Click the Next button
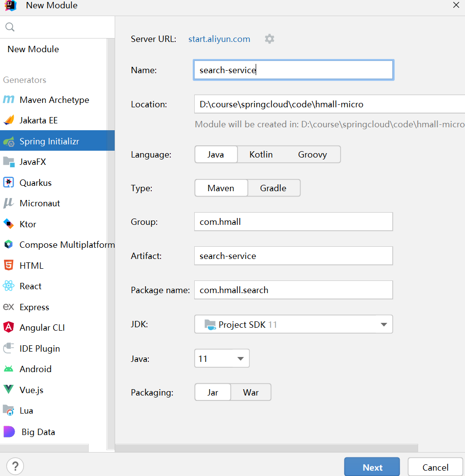The image size is (465, 476). (x=372, y=467)
